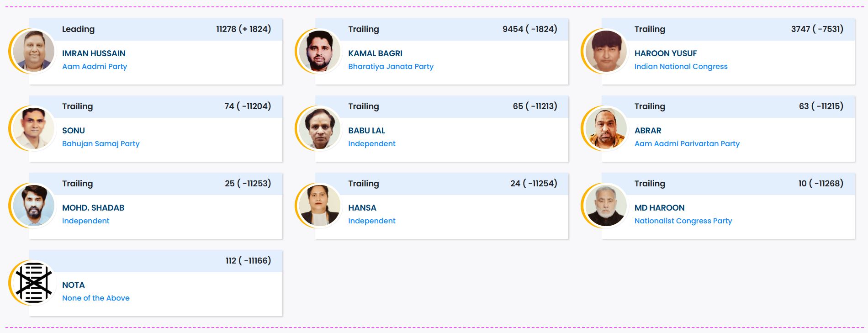Viewport: 868px width, 333px height.
Task: Open the Aam Aadmi Party link
Action: [95, 66]
